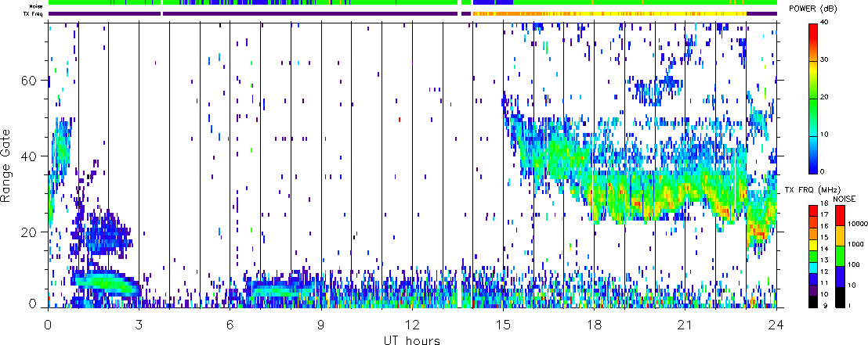
Task: Click the red top of the power colorbar
Action: tap(813, 28)
